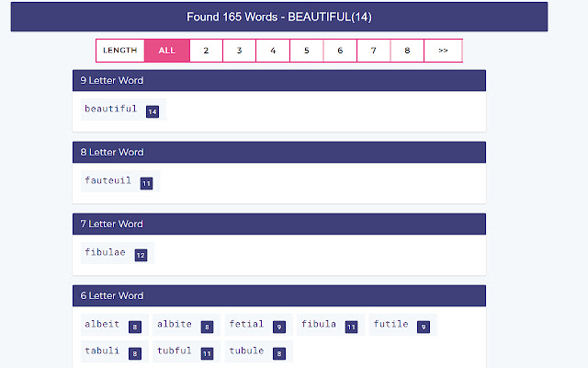The height and width of the screenshot is (368, 588).
Task: Filter words by length 4
Action: (273, 51)
